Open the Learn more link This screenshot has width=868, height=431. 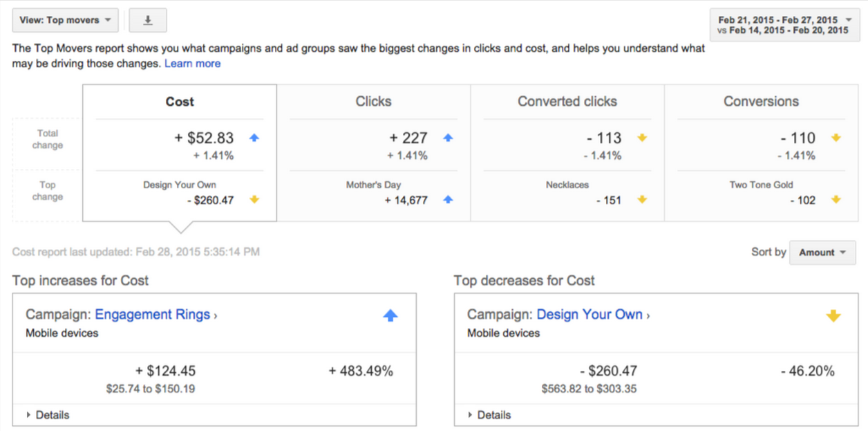193,64
